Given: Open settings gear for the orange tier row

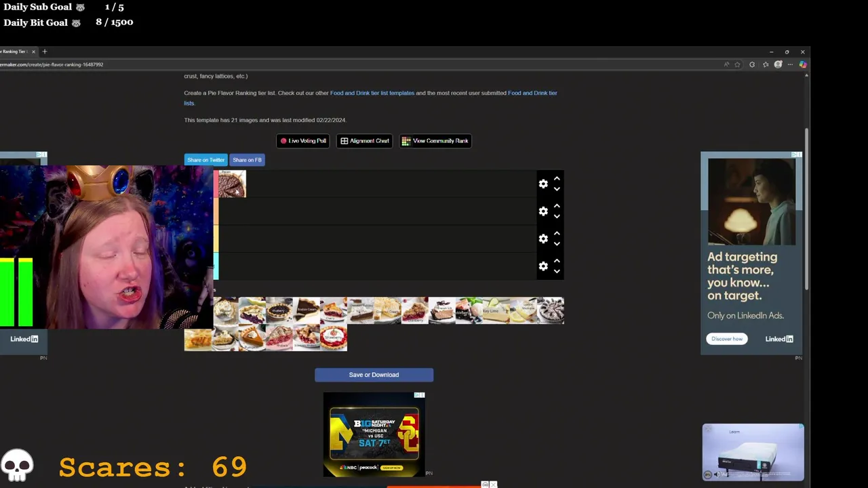Looking at the screenshot, I should 543,211.
